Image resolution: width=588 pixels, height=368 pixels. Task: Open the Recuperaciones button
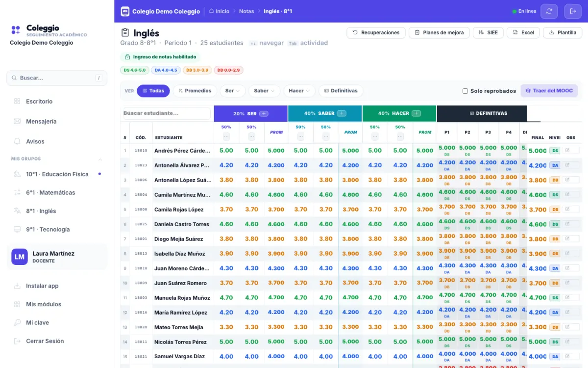click(x=376, y=33)
